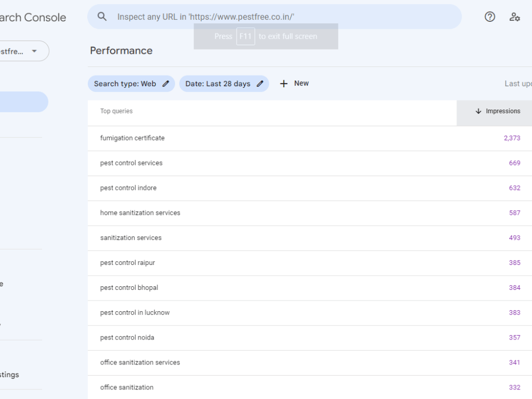The image size is (532, 399).
Task: Sort by Impressions column header
Action: point(497,111)
